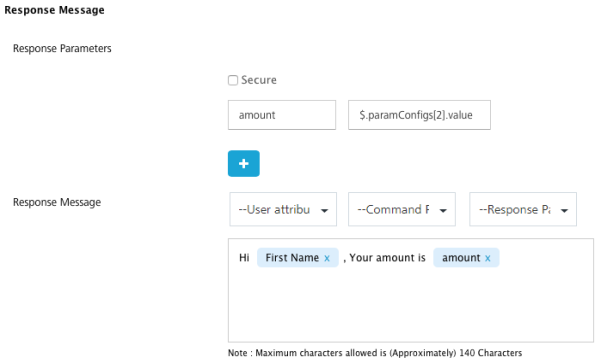
Task: Click the Secure checkbox label
Action: (x=259, y=80)
